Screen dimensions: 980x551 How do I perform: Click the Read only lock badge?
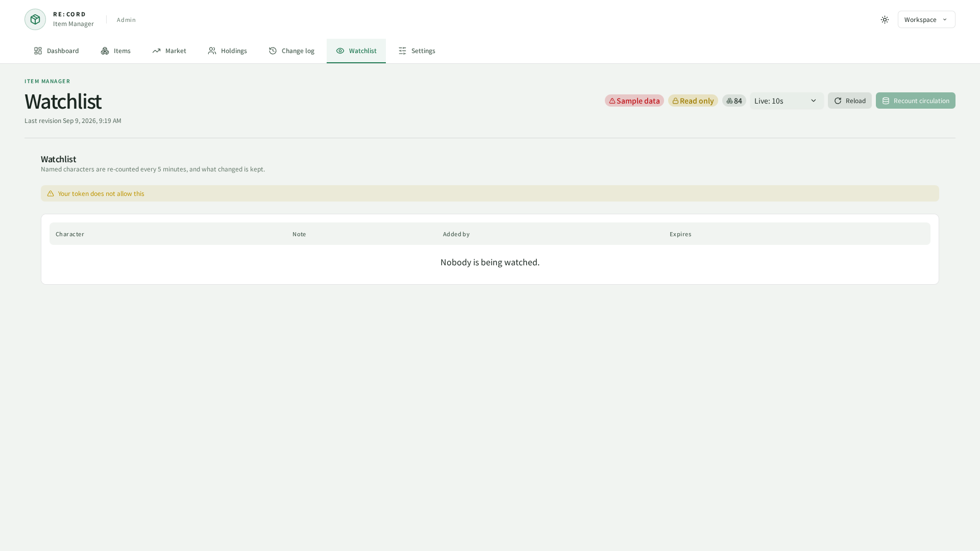[x=693, y=101]
